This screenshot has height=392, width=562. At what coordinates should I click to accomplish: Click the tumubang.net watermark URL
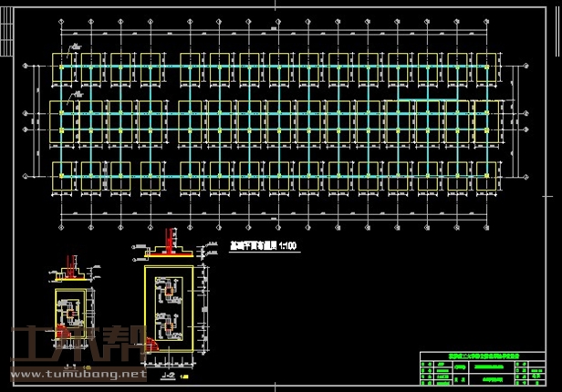73,373
